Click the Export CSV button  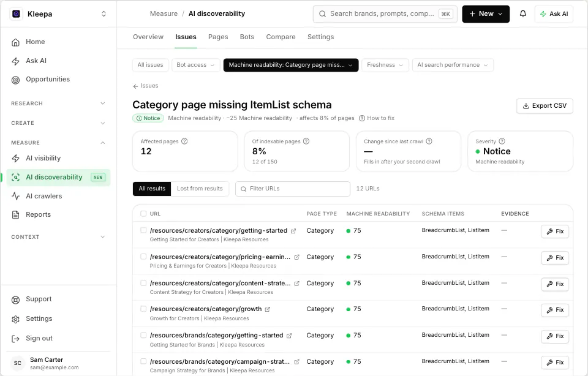545,106
